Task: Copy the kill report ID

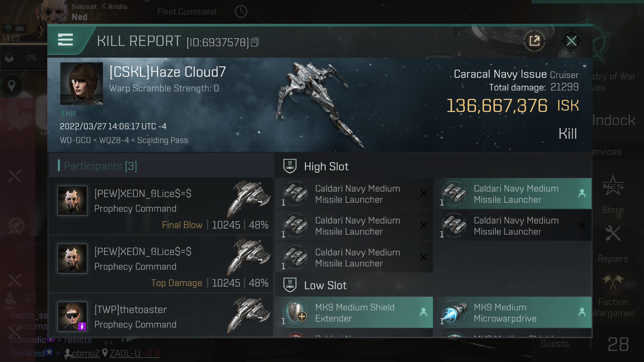Action: click(255, 42)
